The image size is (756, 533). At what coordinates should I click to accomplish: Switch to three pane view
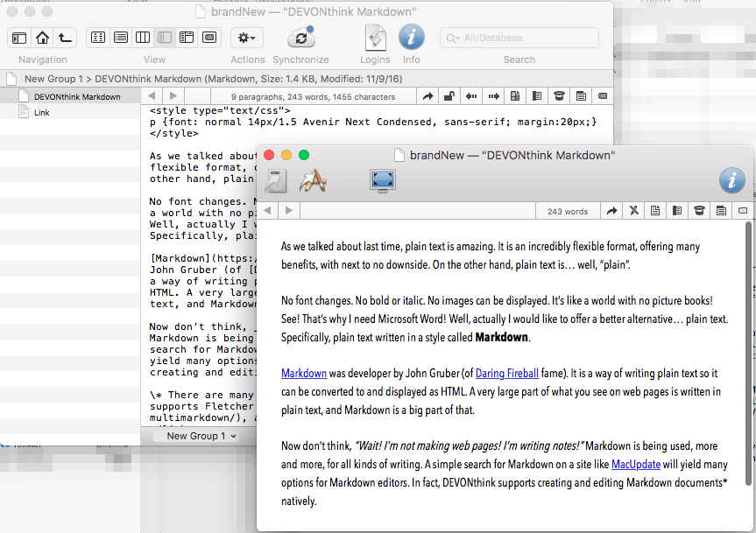click(x=187, y=38)
